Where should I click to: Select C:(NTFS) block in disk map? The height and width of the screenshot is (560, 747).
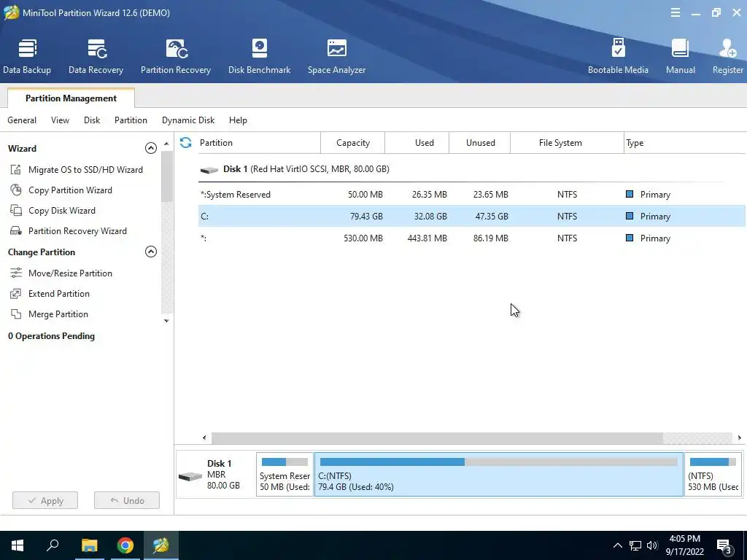[x=499, y=474]
